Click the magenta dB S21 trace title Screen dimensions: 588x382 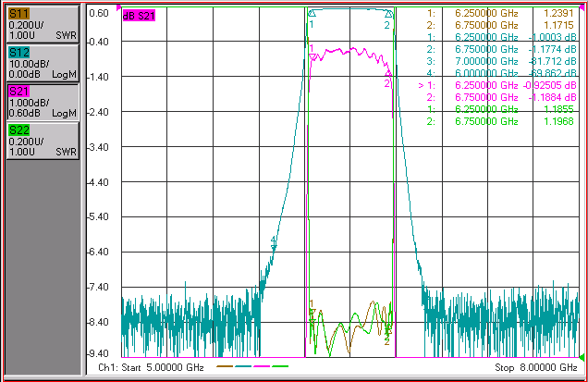(x=139, y=16)
